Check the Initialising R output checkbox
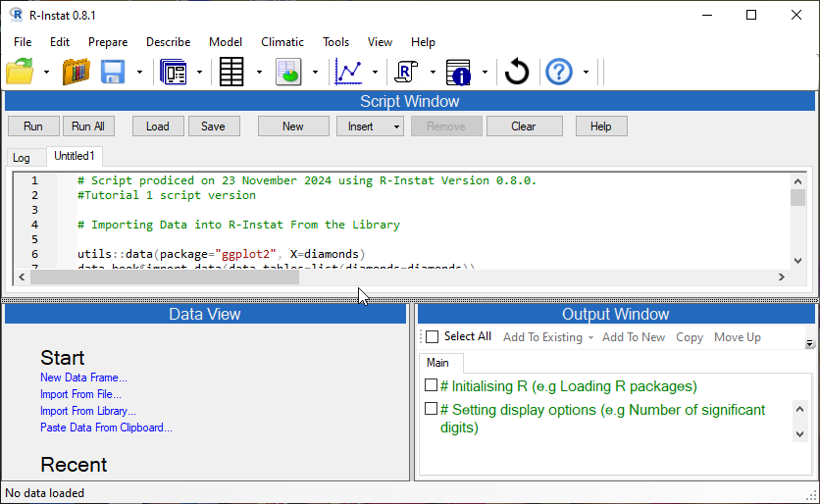This screenshot has height=504, width=820. [431, 385]
